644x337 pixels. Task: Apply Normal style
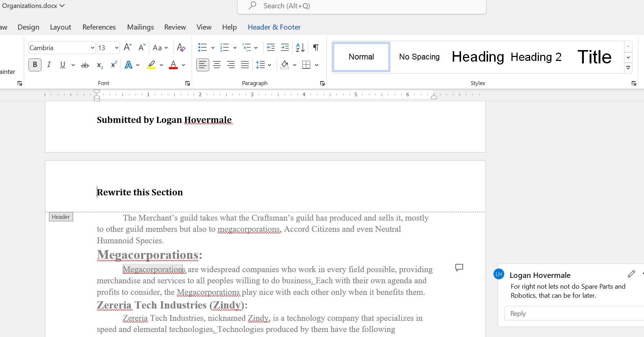pyautogui.click(x=361, y=57)
